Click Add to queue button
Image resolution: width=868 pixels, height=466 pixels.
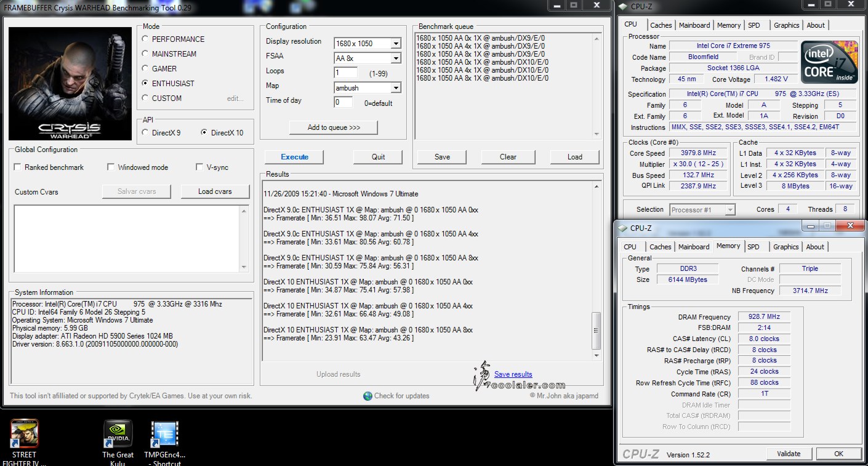tap(334, 127)
